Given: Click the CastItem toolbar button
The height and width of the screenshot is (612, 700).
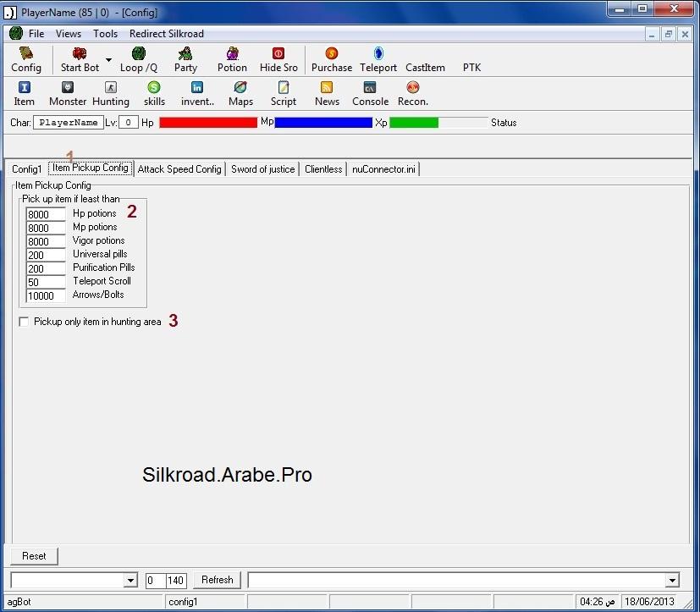Looking at the screenshot, I should [425, 68].
